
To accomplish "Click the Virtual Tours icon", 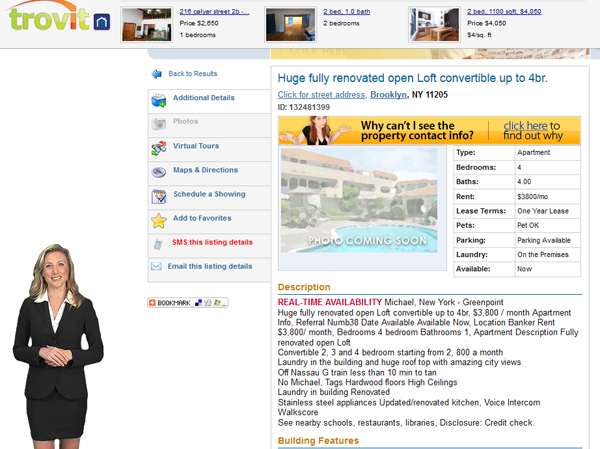I will coord(158,148).
